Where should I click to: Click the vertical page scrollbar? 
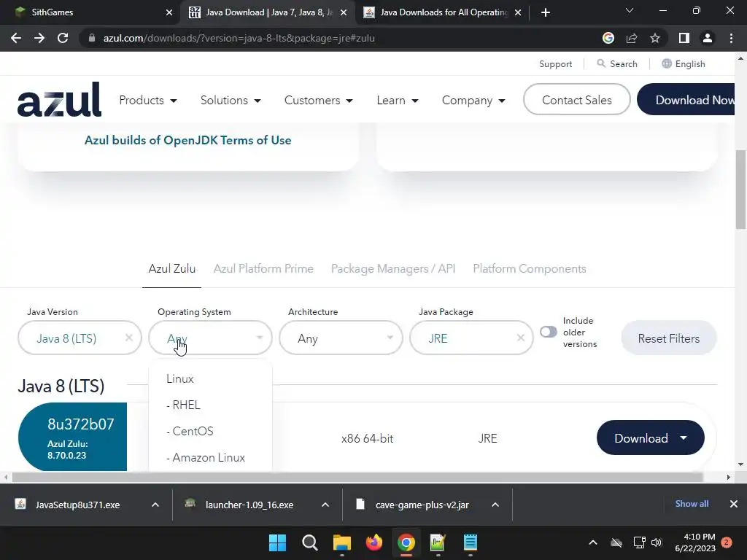coord(740,190)
